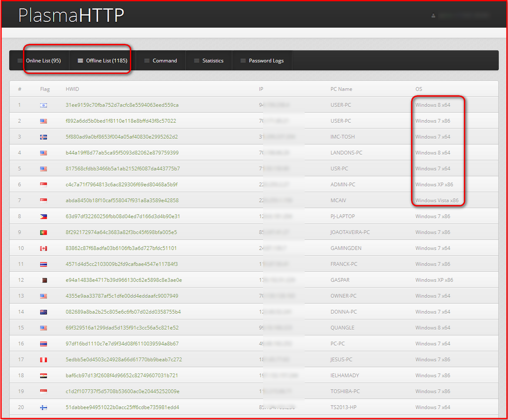508x420 pixels.
Task: Click the icon left of Statistics
Action: pyautogui.click(x=196, y=61)
